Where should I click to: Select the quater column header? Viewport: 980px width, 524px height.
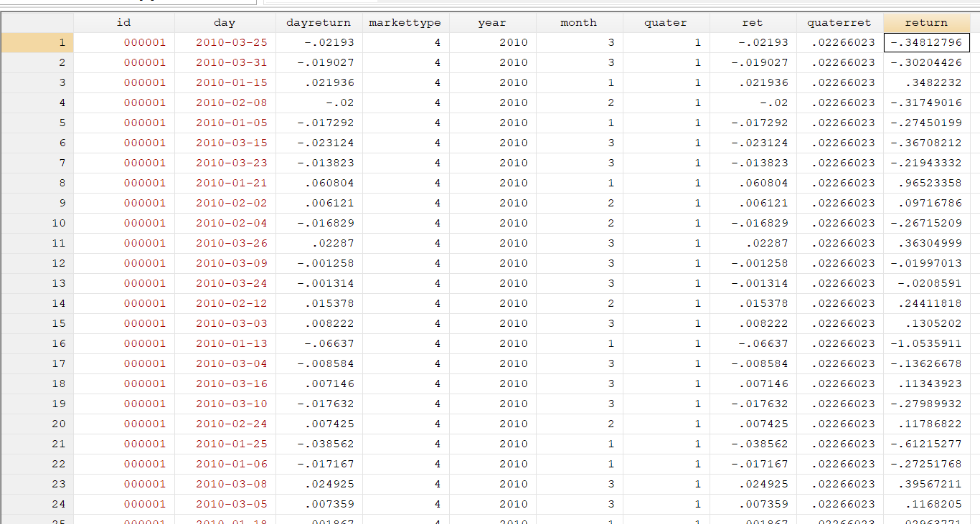point(666,22)
